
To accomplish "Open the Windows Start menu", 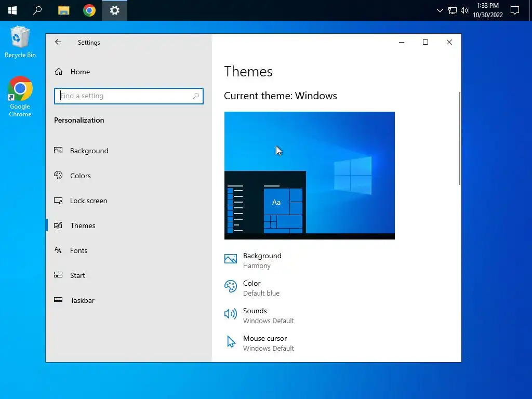I will tap(12, 10).
